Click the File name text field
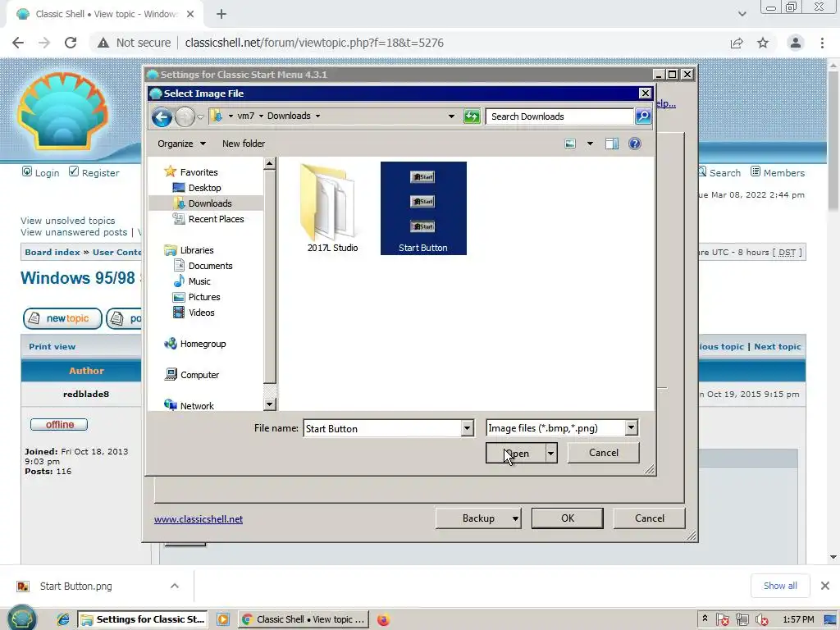This screenshot has width=840, height=630. click(x=382, y=428)
